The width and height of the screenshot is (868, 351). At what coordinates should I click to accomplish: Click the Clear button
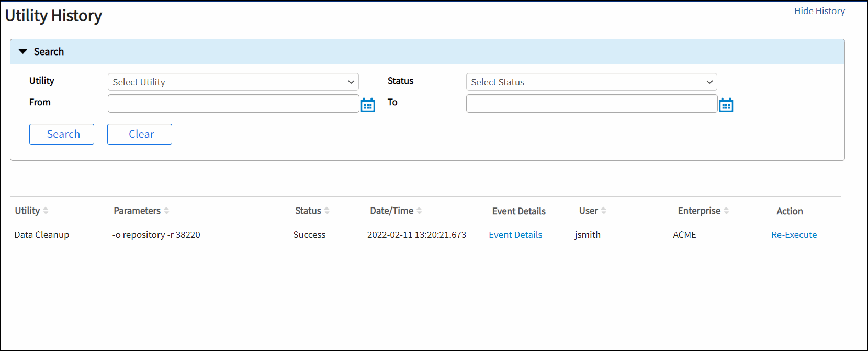pos(140,134)
